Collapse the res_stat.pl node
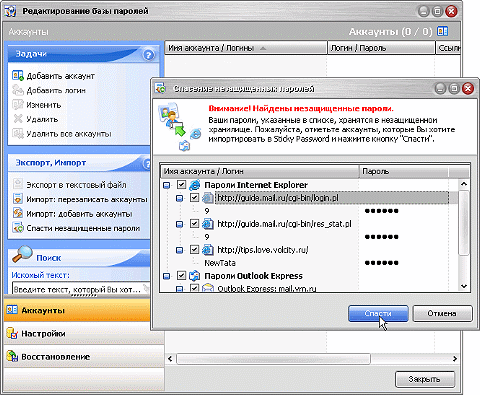480x395 pixels. pos(179,224)
